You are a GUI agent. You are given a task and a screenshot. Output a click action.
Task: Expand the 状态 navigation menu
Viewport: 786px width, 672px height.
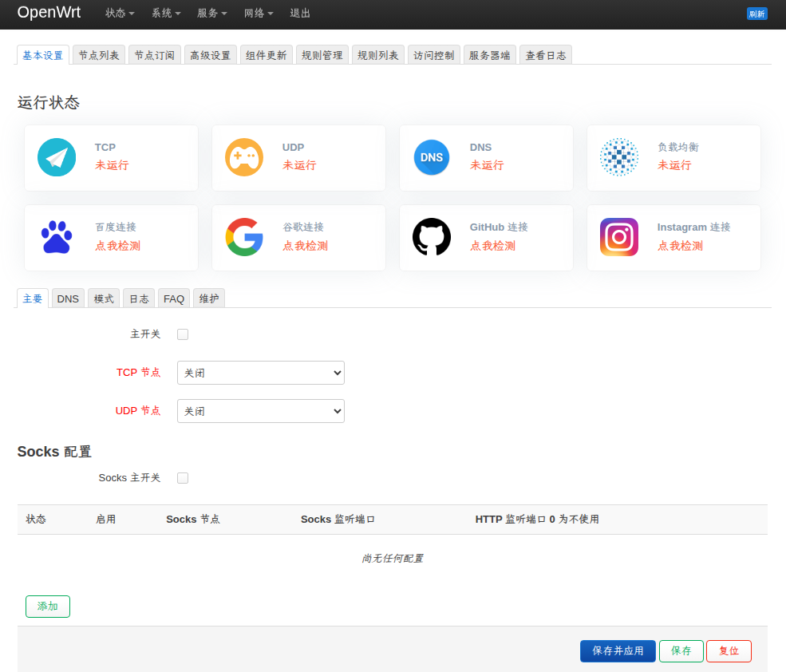pyautogui.click(x=120, y=13)
